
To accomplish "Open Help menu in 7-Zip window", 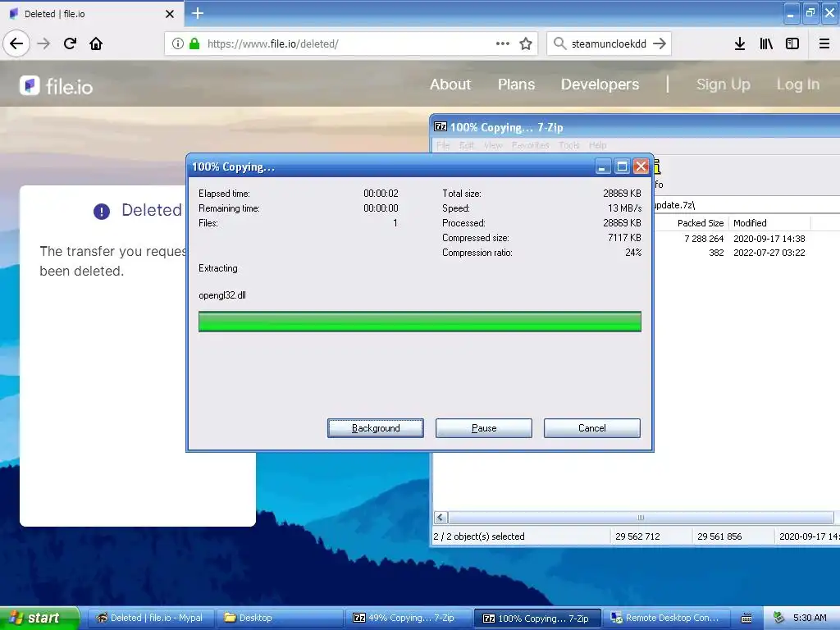I will coord(597,145).
